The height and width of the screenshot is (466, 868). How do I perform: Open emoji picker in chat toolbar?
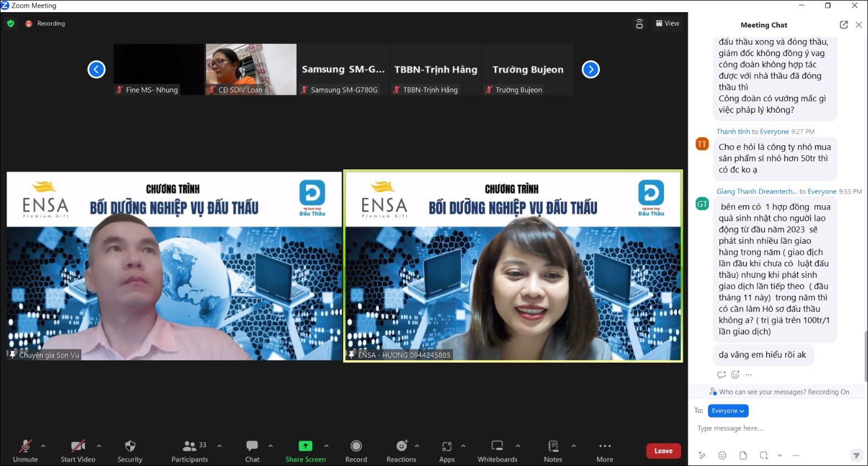tap(722, 455)
